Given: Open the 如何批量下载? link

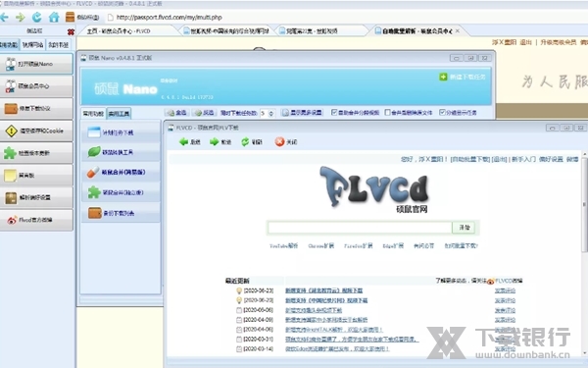Looking at the screenshot, I should (x=461, y=246).
